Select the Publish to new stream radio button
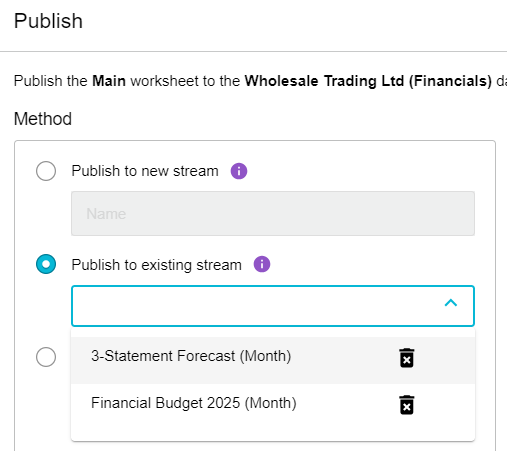This screenshot has width=507, height=451. (x=46, y=171)
